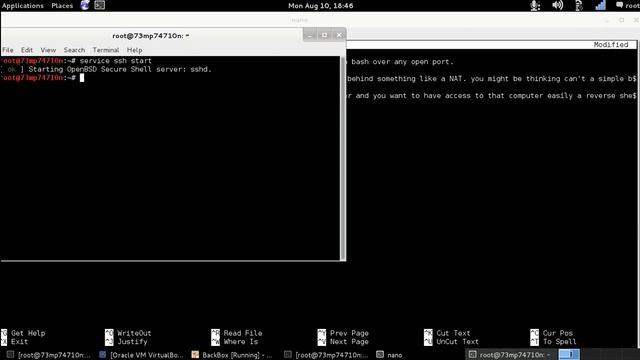Open the Places menu
The height and width of the screenshot is (360, 640).
(62, 6)
